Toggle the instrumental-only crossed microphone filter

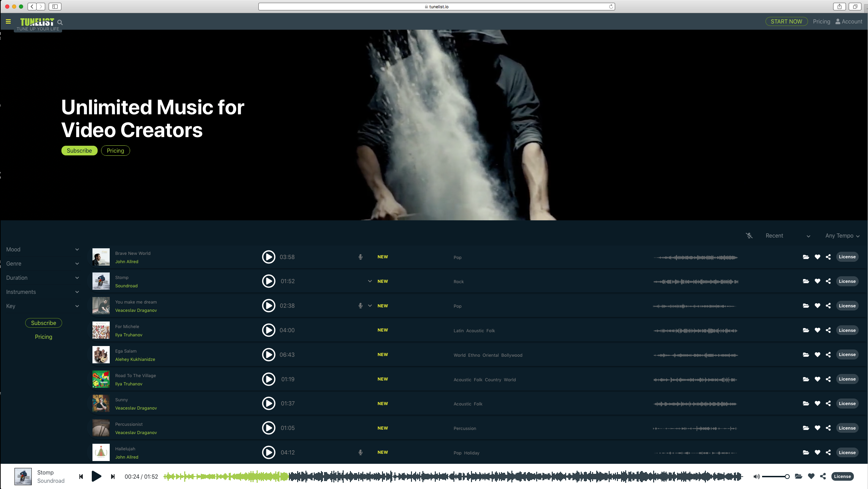749,236
